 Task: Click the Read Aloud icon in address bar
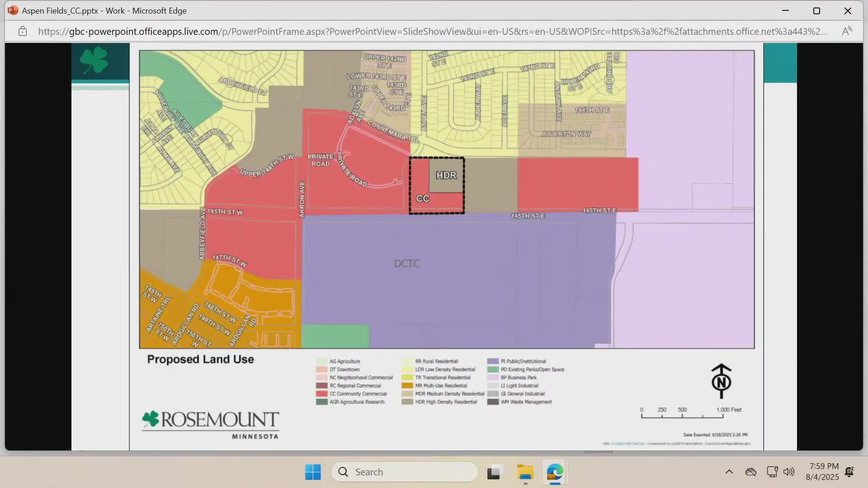(x=847, y=31)
